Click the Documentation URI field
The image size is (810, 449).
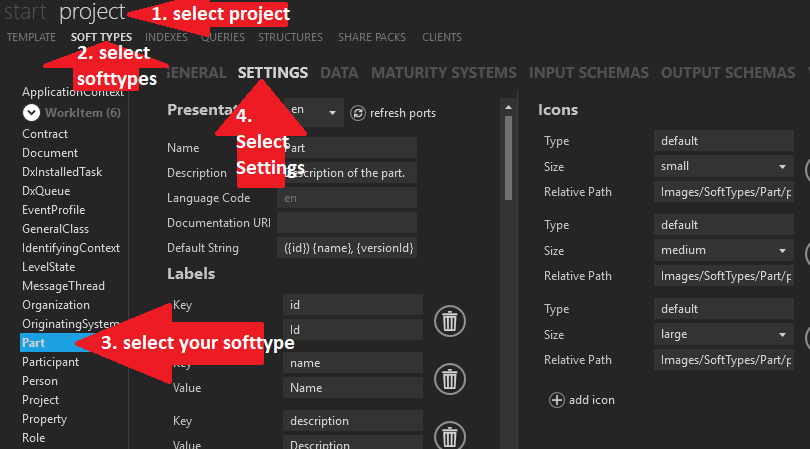tap(347, 223)
